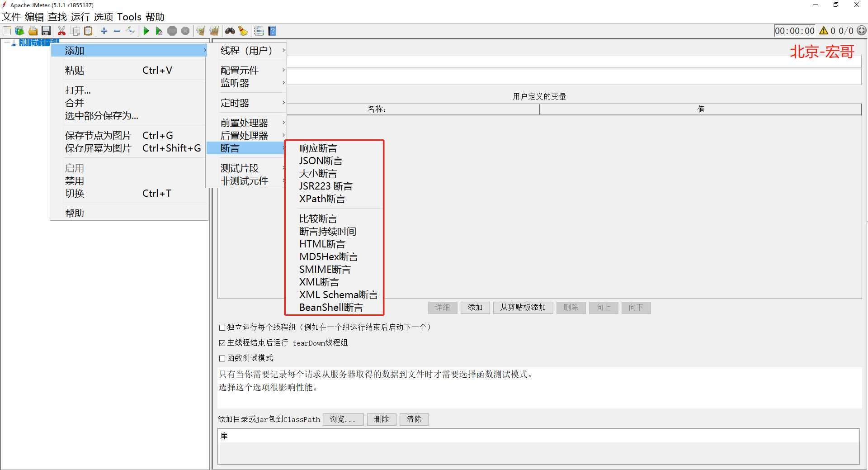Image resolution: width=868 pixels, height=470 pixels.
Task: Open the Function Helper list icon
Action: pyautogui.click(x=259, y=31)
